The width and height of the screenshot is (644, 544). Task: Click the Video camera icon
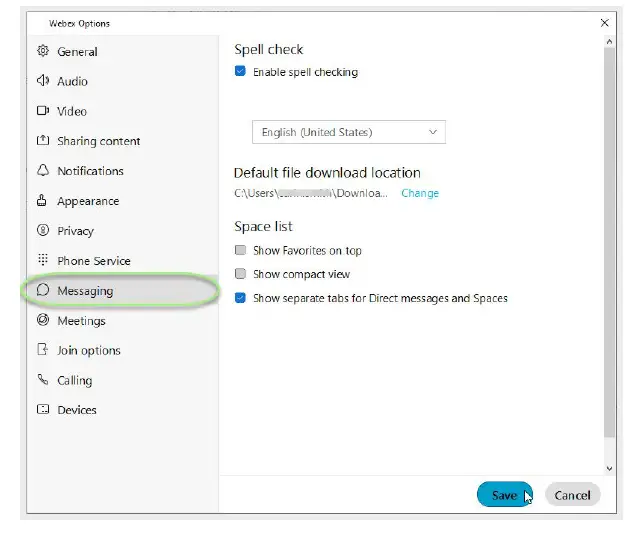pyautogui.click(x=43, y=110)
